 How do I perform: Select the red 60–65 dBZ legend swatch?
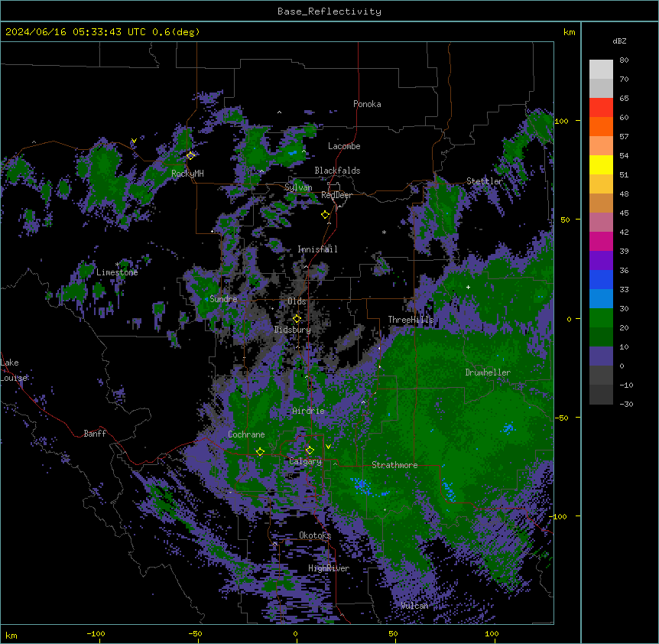tap(601, 107)
